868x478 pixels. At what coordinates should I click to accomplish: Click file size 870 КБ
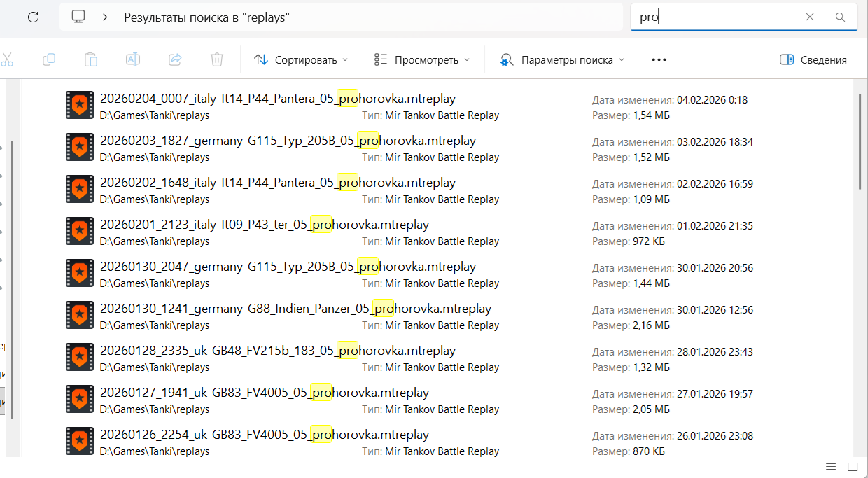point(649,451)
